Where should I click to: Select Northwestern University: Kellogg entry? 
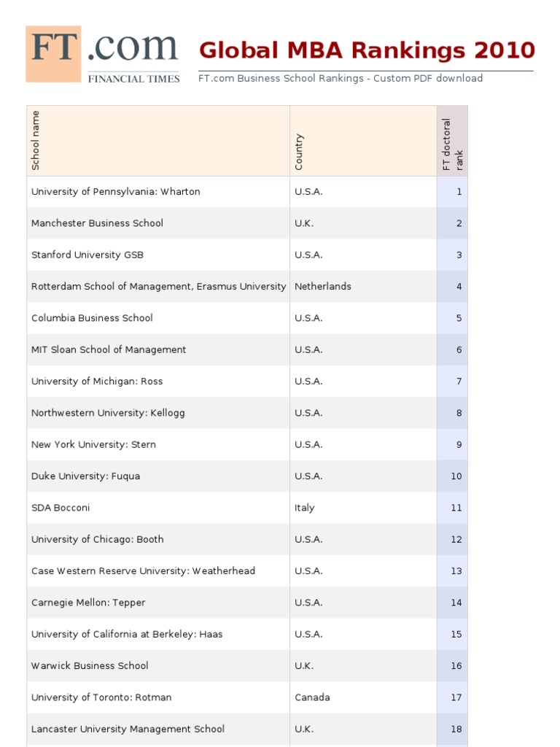[108, 413]
